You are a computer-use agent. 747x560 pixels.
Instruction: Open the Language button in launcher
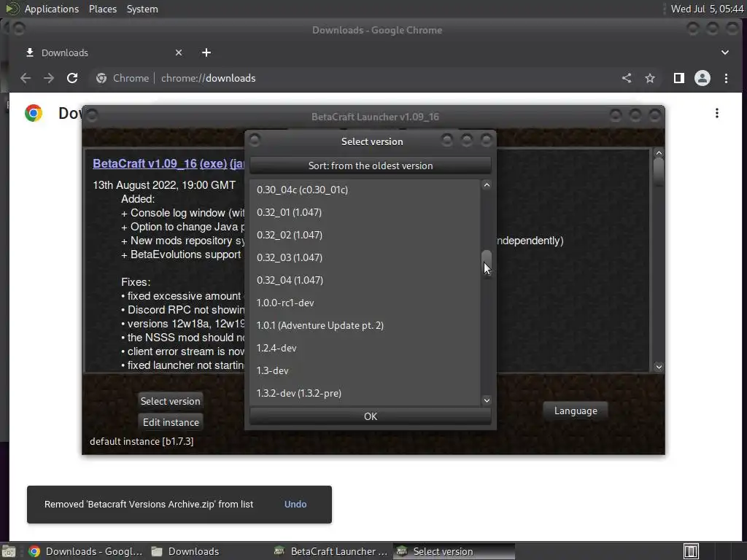coord(576,411)
